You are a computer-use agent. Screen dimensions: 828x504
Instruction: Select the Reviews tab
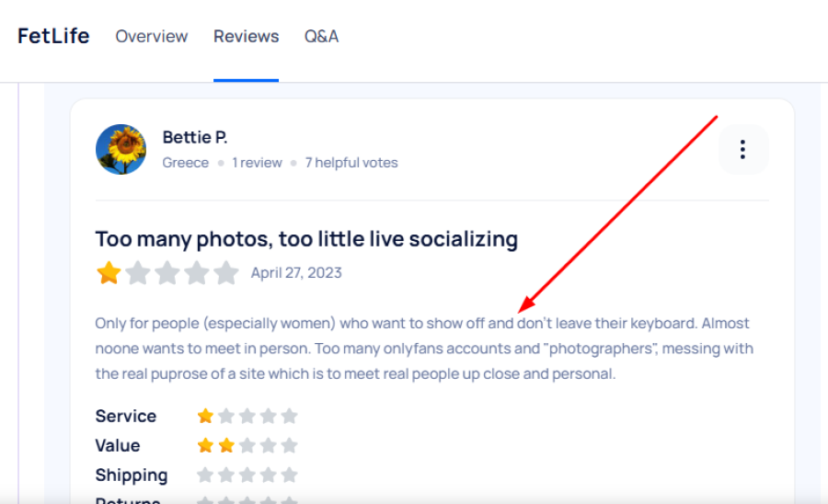pos(246,37)
